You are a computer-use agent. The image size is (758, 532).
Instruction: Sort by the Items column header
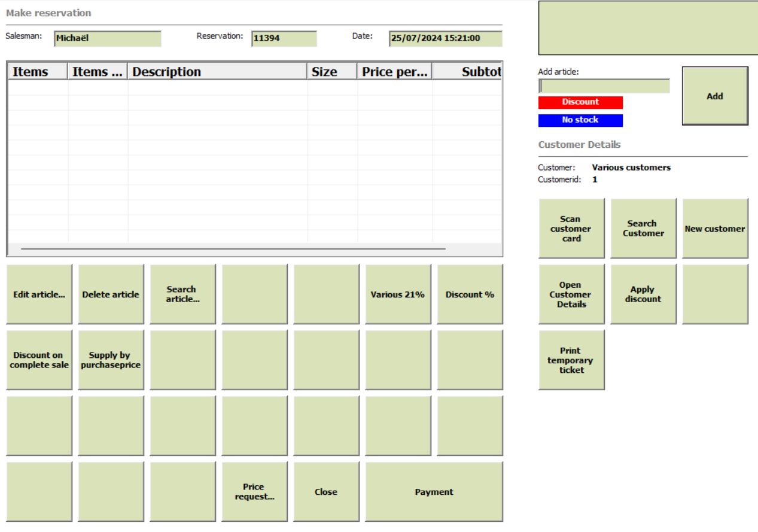coord(38,72)
